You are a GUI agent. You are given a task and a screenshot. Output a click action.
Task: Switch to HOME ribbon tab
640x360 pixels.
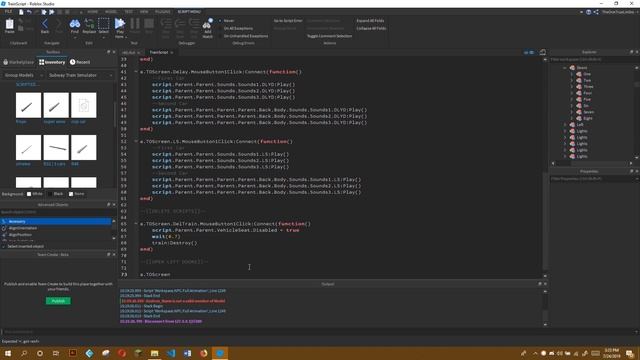point(93,12)
